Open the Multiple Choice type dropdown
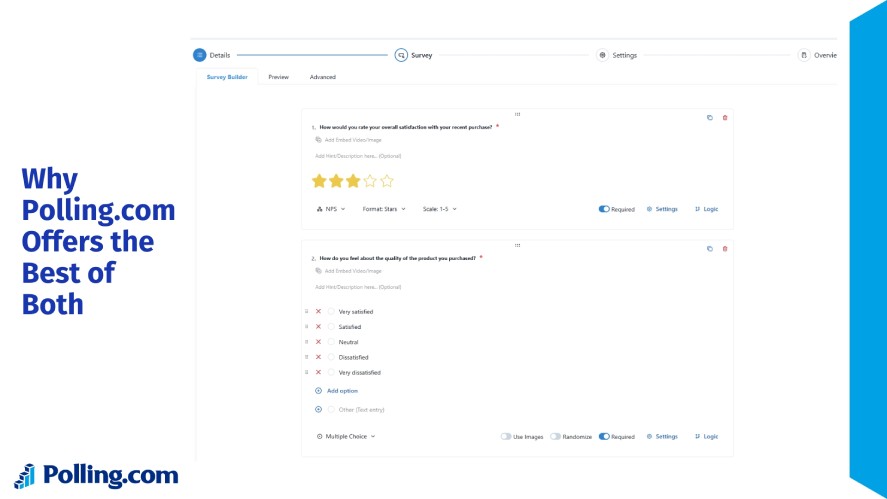This screenshot has height=499, width=887. point(346,437)
